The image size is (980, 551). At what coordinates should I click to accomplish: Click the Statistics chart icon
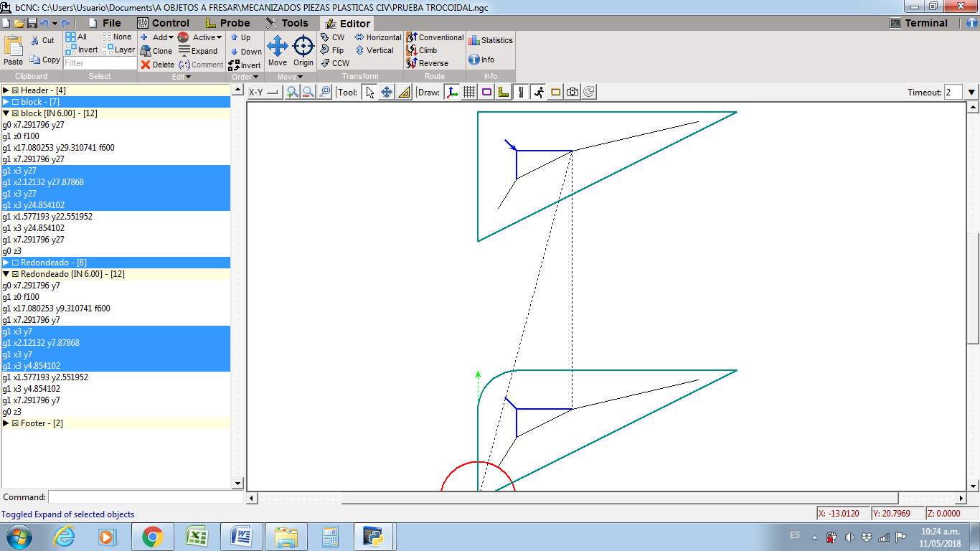pos(474,41)
